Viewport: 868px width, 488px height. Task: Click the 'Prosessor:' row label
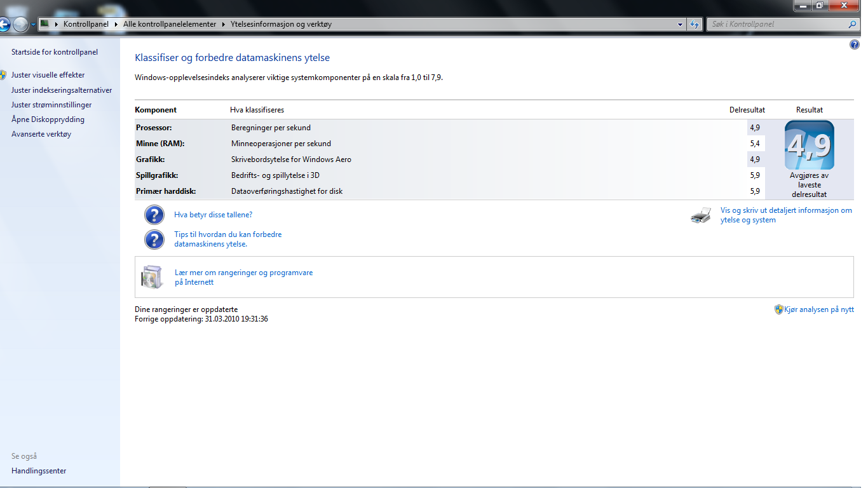pyautogui.click(x=154, y=128)
